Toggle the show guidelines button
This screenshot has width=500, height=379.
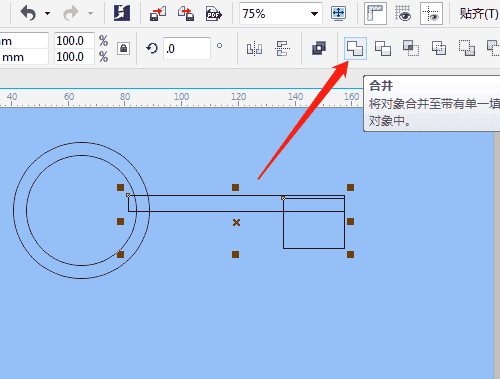point(431,14)
